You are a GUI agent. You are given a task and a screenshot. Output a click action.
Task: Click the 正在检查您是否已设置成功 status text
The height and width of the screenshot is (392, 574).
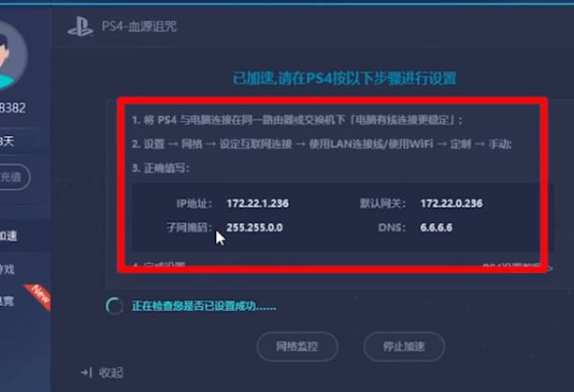coord(204,306)
